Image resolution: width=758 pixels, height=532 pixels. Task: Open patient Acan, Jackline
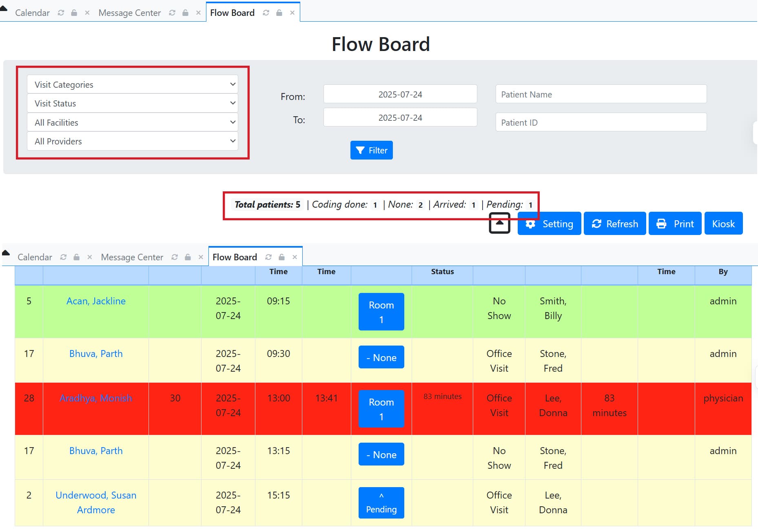click(x=96, y=301)
